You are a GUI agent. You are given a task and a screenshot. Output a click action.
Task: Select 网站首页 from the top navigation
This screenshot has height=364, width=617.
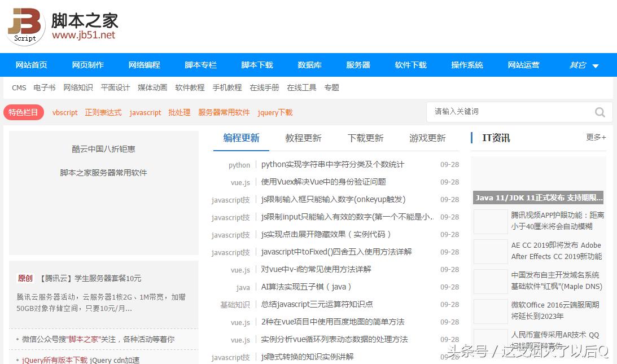coord(31,65)
